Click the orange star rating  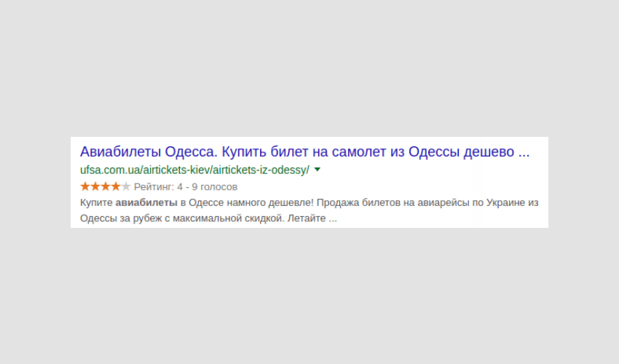(x=105, y=186)
